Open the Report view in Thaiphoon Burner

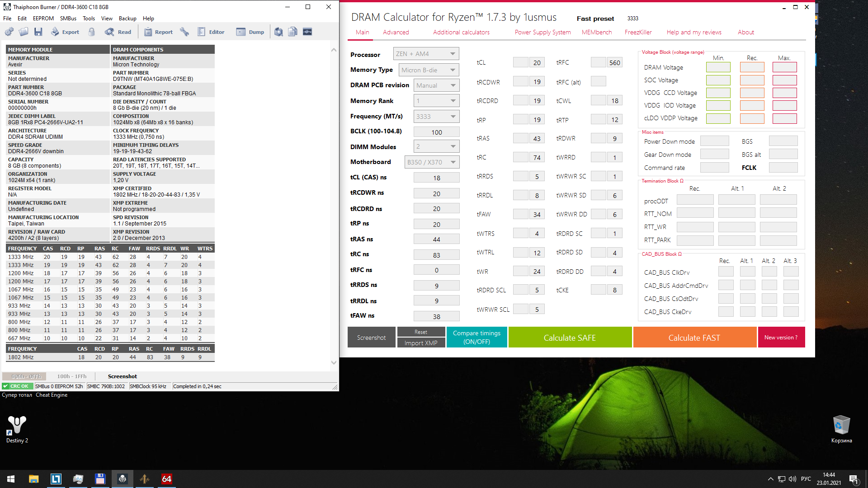(158, 32)
